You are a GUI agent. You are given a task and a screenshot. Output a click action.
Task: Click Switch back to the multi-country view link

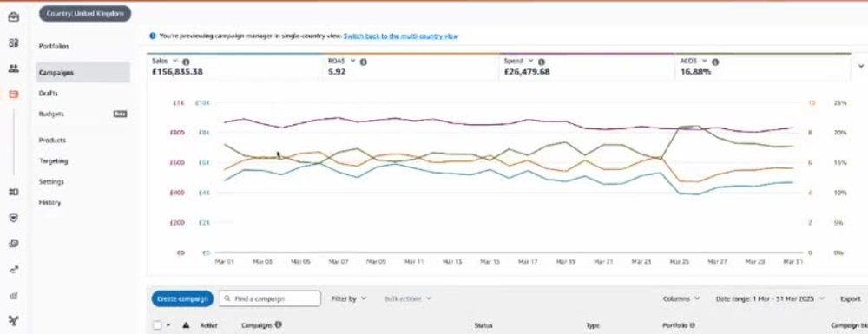click(401, 36)
